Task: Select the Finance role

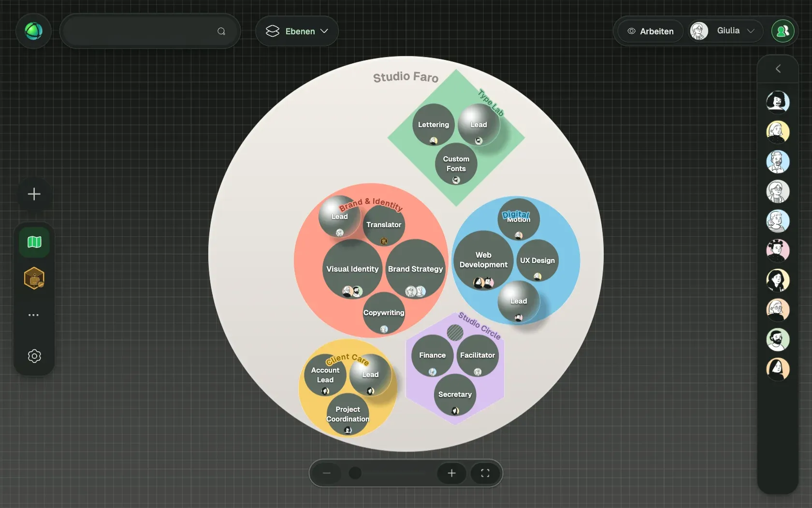Action: tap(433, 355)
